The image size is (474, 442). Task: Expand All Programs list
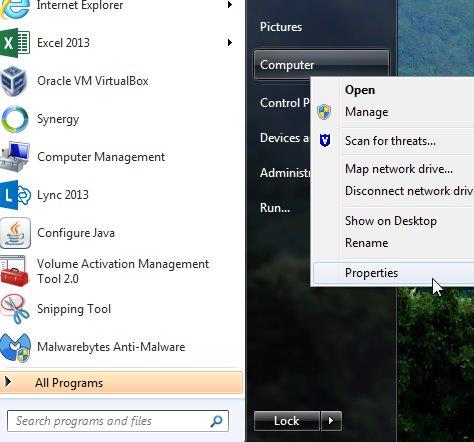[121, 383]
